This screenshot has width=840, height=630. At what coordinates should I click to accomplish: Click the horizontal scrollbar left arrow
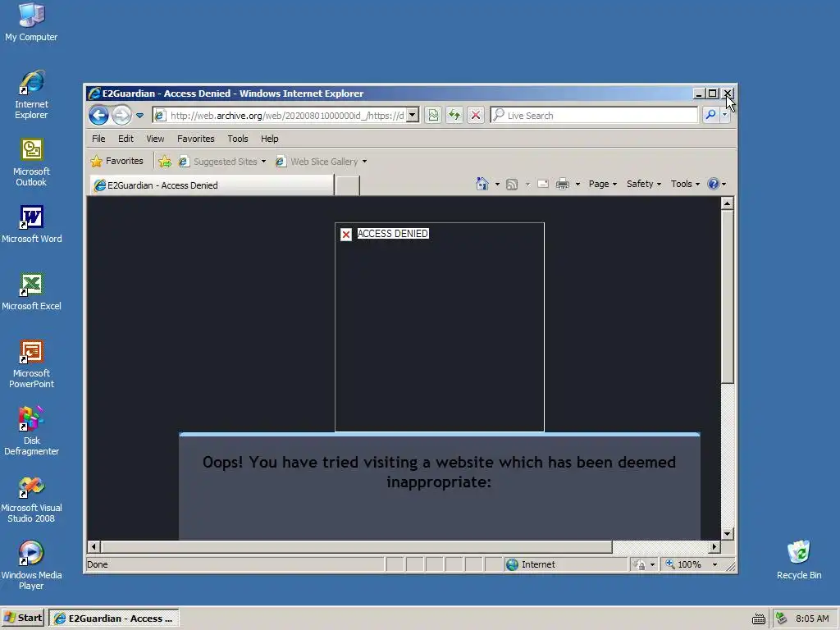click(x=94, y=546)
